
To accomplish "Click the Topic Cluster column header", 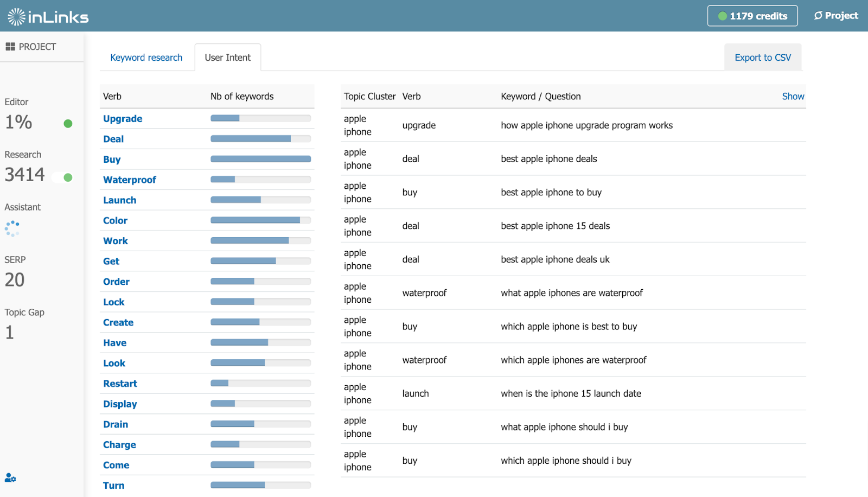I will pyautogui.click(x=369, y=96).
